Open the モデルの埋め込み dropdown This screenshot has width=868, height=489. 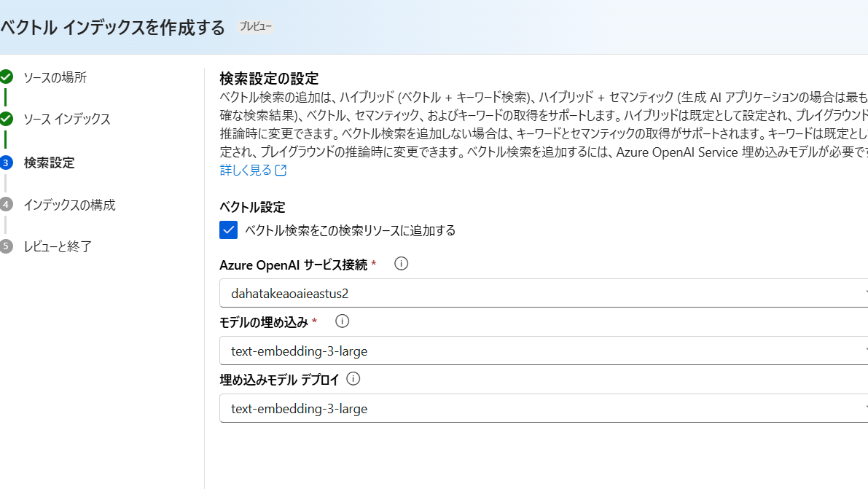click(544, 351)
